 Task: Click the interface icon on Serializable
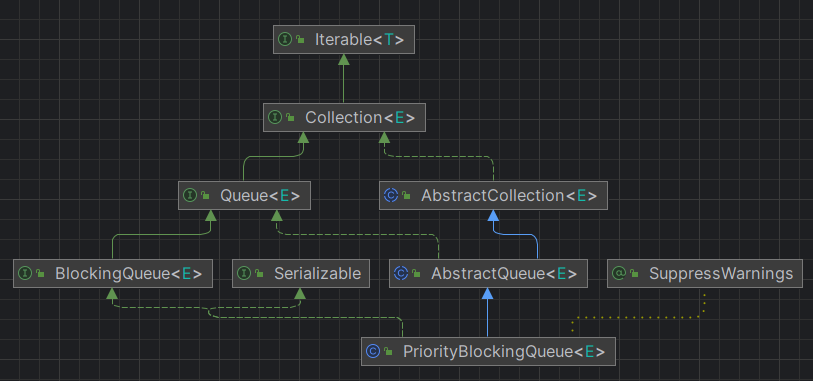pyautogui.click(x=244, y=273)
